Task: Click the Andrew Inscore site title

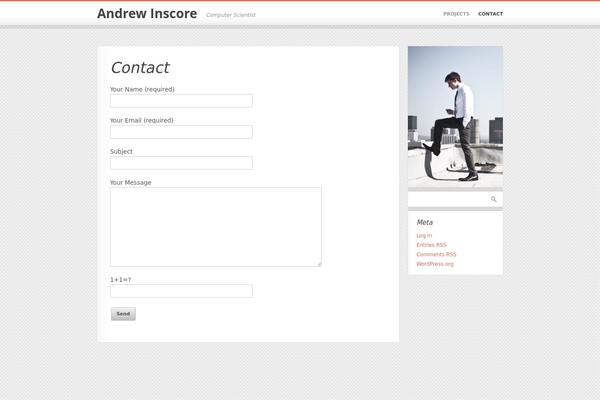Action: click(147, 13)
